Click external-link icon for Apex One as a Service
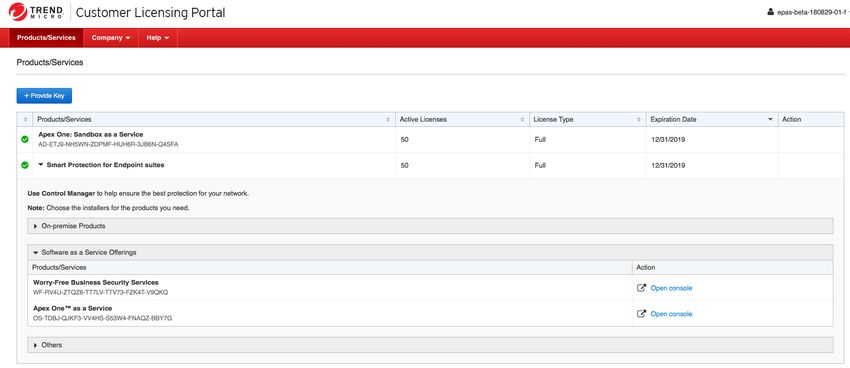 [x=641, y=314]
